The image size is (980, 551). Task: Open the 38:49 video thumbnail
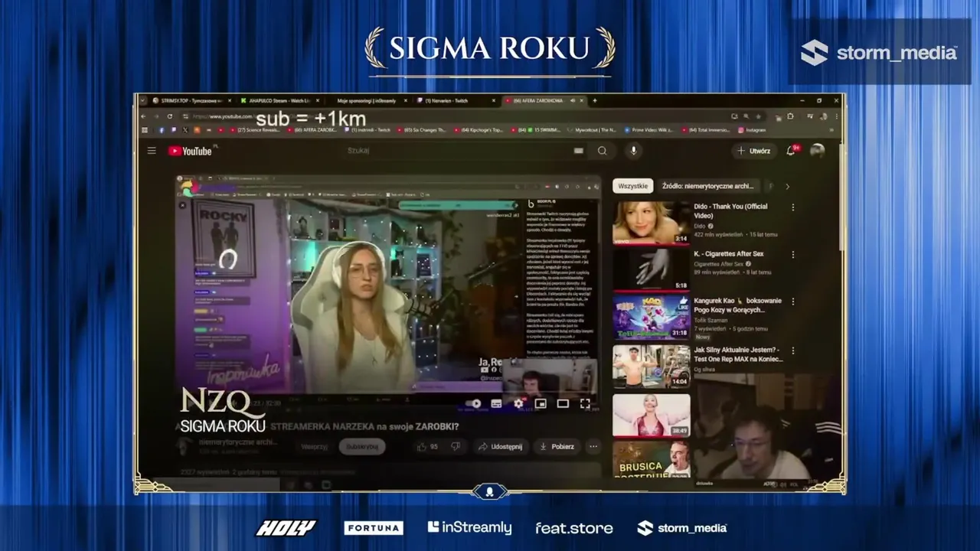[x=651, y=415]
